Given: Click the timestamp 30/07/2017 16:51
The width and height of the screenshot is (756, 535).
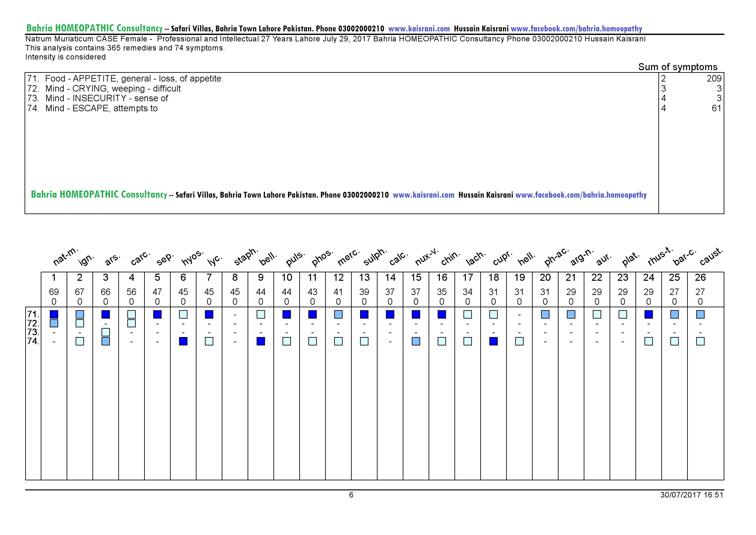Looking at the screenshot, I should [x=692, y=495].
